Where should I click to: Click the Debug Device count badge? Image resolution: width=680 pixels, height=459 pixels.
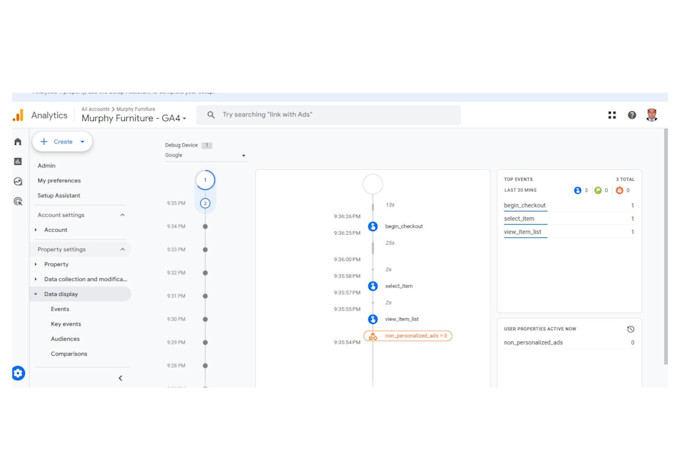point(207,145)
